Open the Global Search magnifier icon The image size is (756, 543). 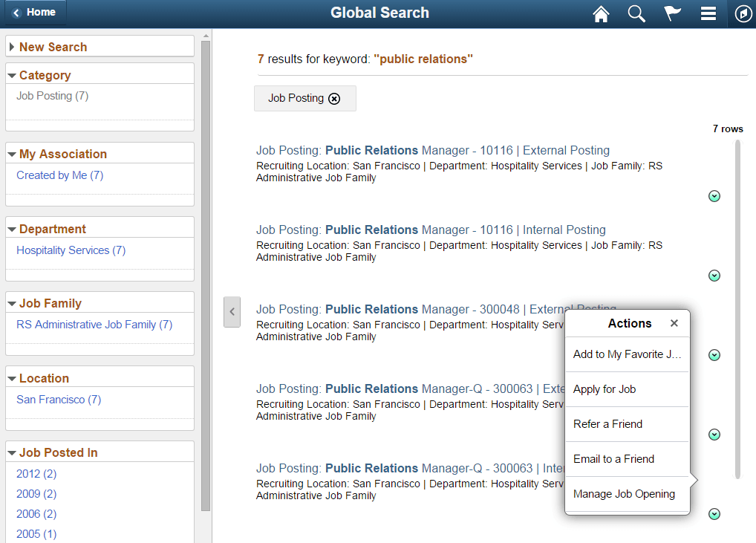point(636,13)
